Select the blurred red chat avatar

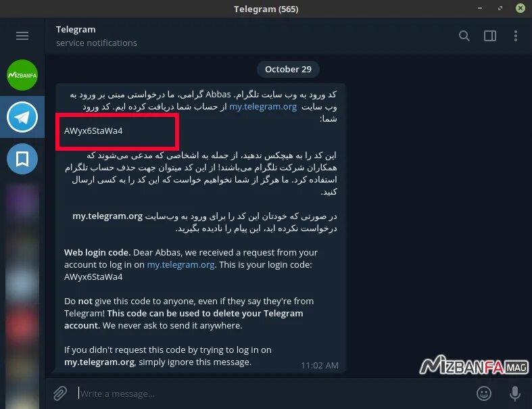click(22, 324)
